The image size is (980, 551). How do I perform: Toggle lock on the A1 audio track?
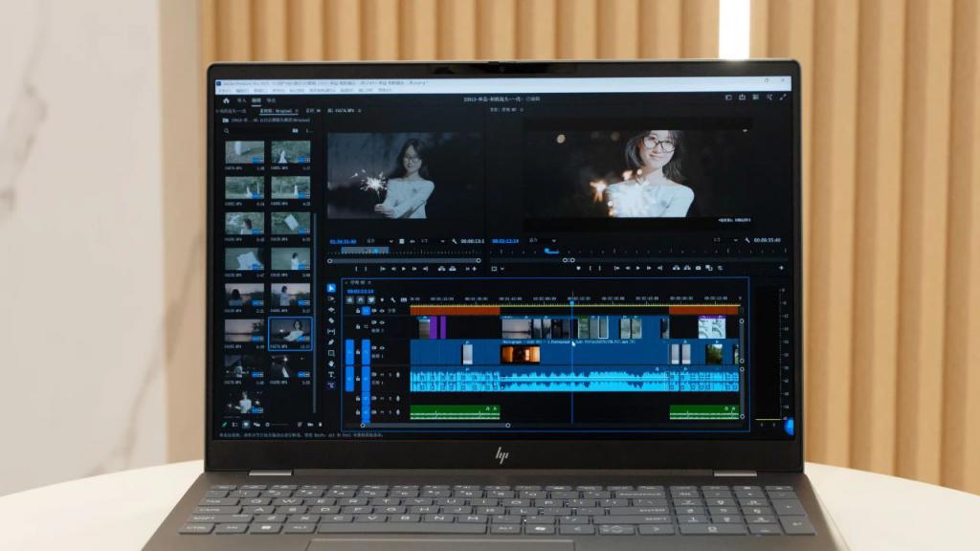[x=358, y=379]
